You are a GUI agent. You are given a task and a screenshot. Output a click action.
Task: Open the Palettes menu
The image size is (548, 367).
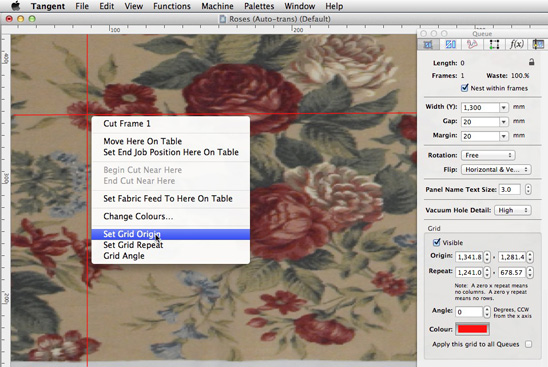pos(259,6)
